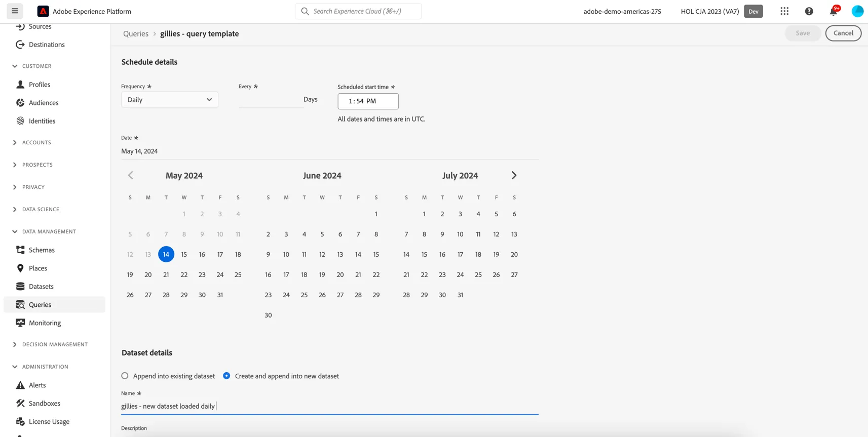The height and width of the screenshot is (437, 868).
Task: Click the Dev sandbox badge
Action: [x=753, y=11]
